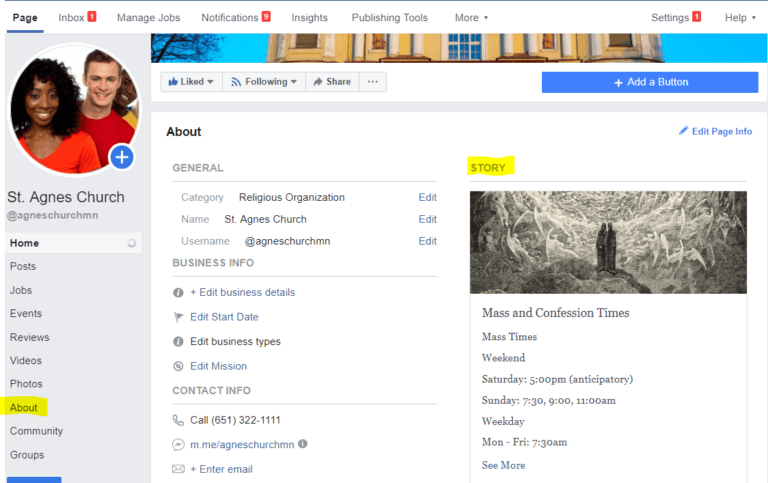Click the thumbs-up icon on the Liked button

click(x=172, y=82)
